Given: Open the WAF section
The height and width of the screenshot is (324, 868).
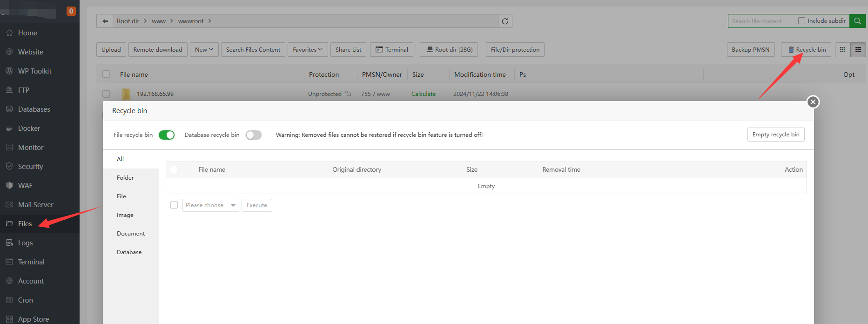Looking at the screenshot, I should (25, 186).
